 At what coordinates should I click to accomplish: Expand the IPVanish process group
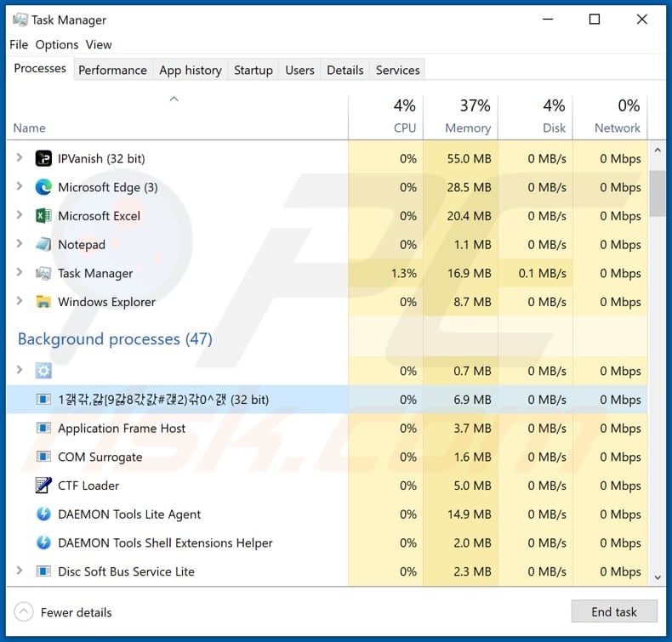[x=20, y=159]
